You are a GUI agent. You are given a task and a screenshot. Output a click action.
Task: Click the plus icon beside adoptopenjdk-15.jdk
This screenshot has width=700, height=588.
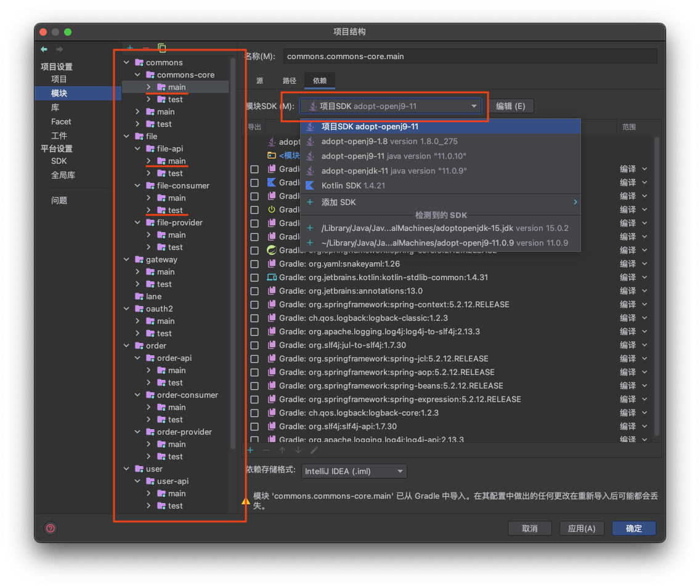point(310,228)
